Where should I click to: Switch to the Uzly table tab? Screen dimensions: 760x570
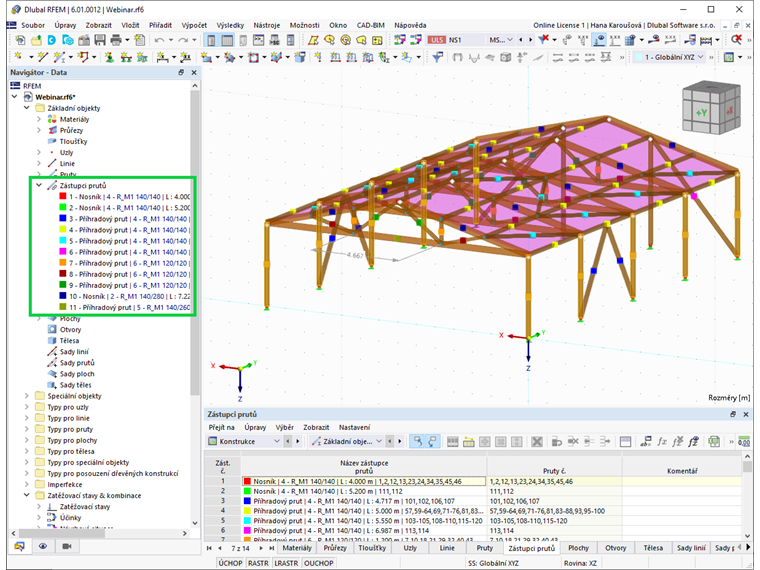pyautogui.click(x=410, y=548)
